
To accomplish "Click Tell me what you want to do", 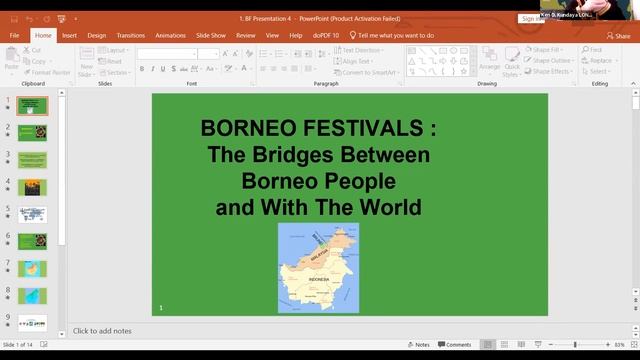I will coord(391,36).
